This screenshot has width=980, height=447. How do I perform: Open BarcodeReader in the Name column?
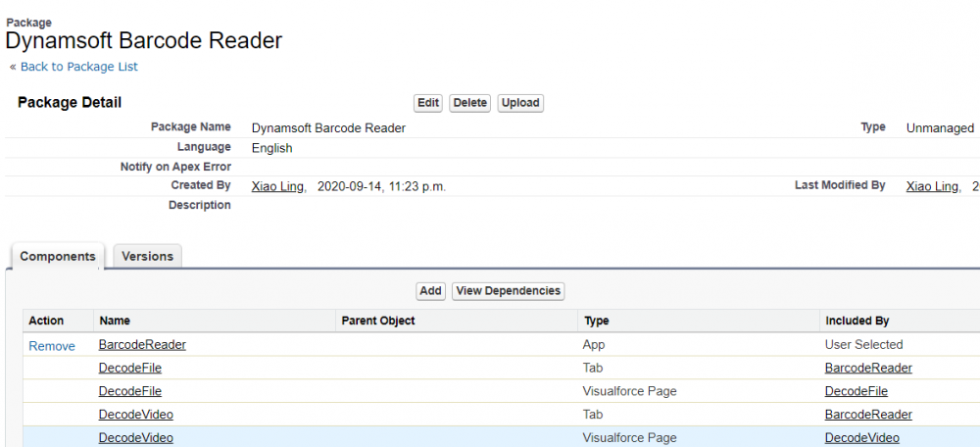[142, 345]
